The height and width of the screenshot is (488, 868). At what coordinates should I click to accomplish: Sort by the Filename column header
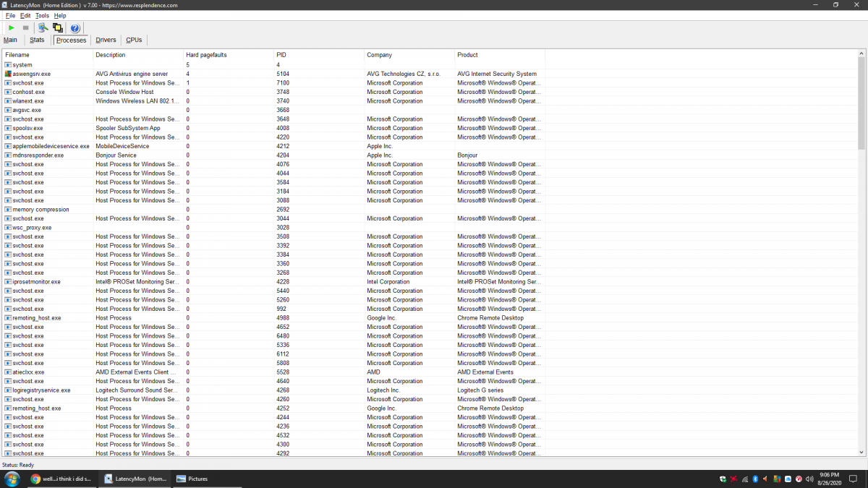[48, 55]
